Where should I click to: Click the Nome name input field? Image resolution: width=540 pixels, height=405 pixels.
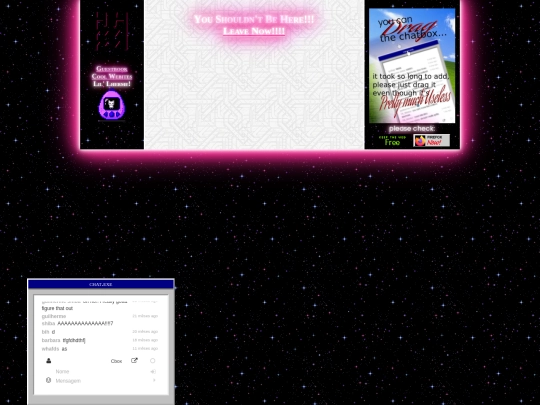coord(102,372)
